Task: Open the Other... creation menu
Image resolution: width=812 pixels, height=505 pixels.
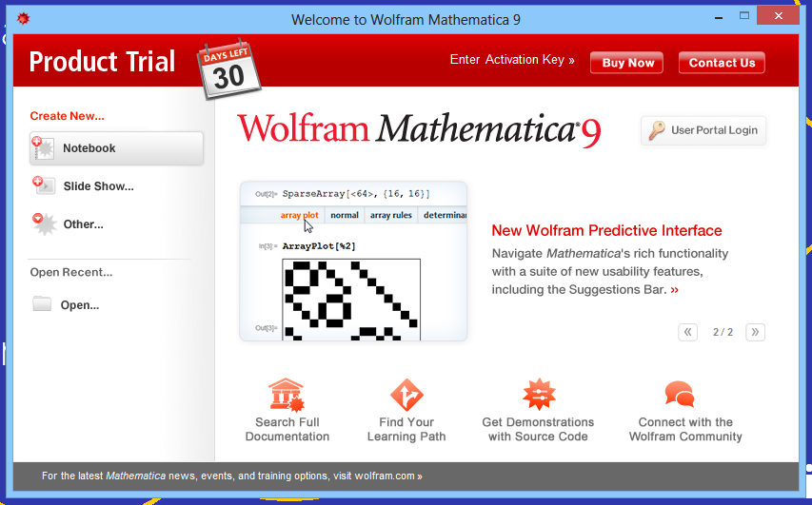Action: click(83, 224)
